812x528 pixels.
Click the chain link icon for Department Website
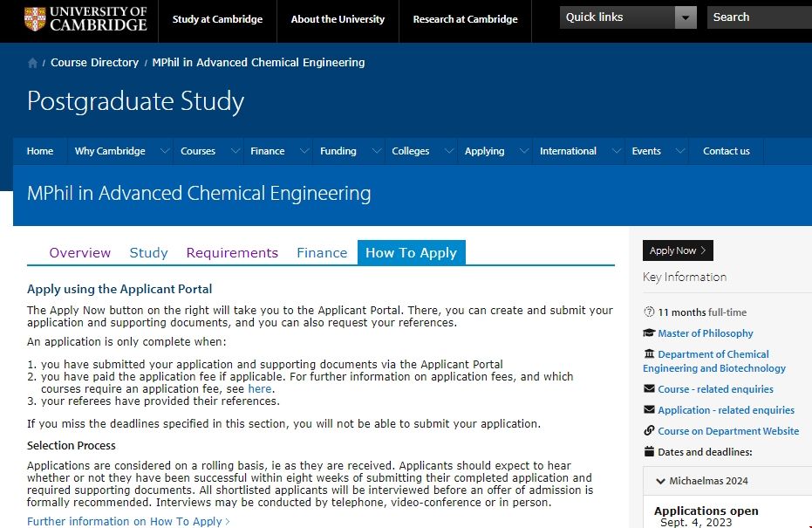(649, 431)
